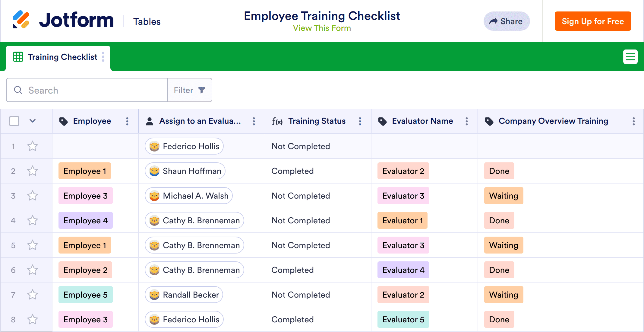Viewport: 644px width, 332px height.
Task: Click the Share button
Action: [x=507, y=21]
